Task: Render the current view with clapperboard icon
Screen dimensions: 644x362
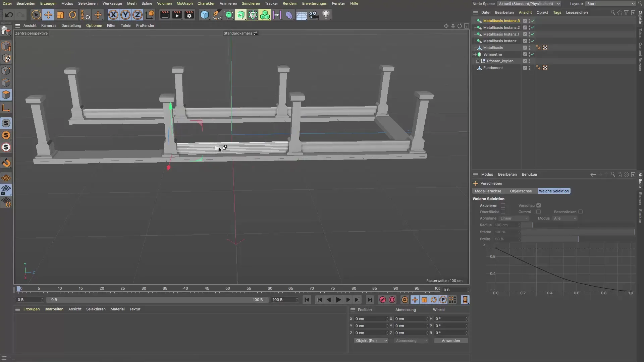Action: [x=165, y=15]
